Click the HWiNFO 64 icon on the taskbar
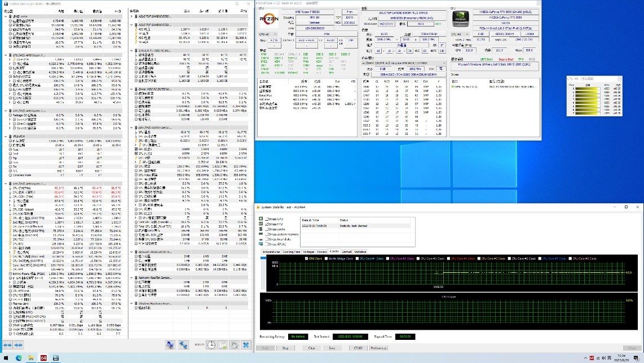This screenshot has height=363, width=644. [44, 358]
